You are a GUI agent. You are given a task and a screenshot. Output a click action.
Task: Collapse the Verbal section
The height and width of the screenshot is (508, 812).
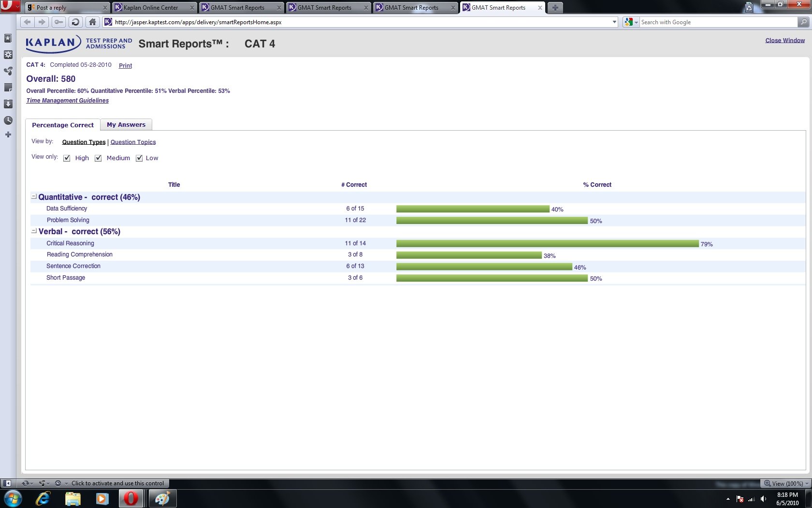tap(34, 231)
